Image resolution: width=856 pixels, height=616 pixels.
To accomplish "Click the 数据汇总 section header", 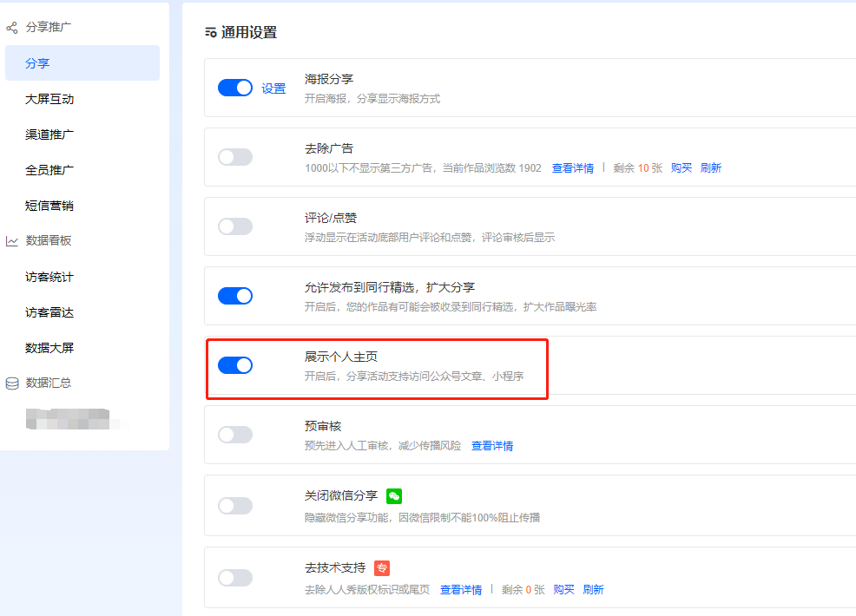I will tap(49, 383).
